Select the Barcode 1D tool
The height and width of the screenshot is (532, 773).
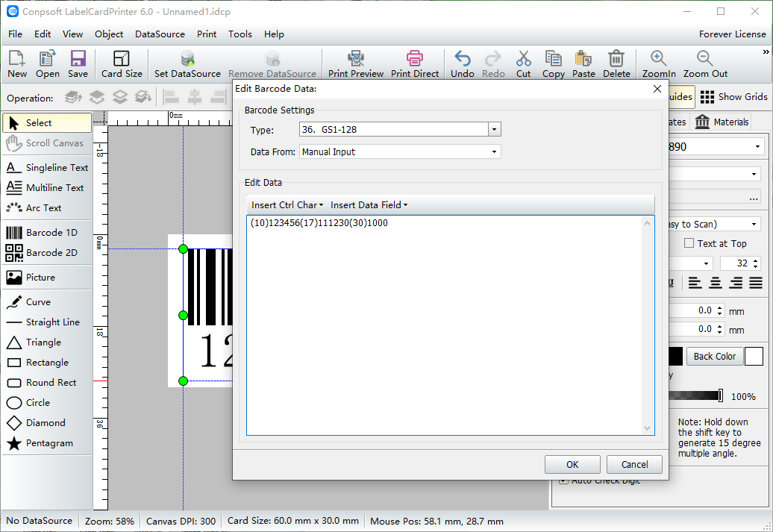[x=47, y=232]
